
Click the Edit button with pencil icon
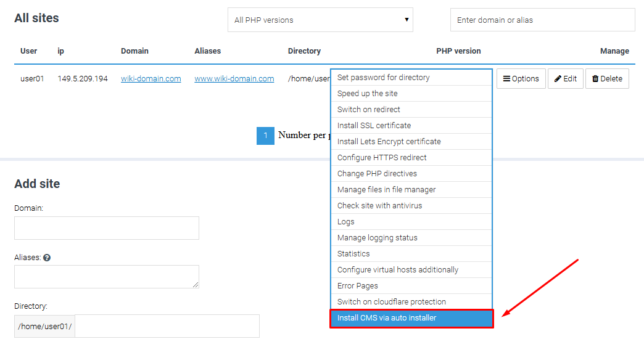coord(565,79)
